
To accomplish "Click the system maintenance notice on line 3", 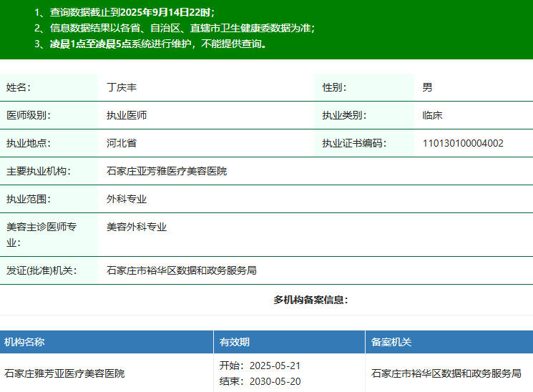I will point(150,44).
